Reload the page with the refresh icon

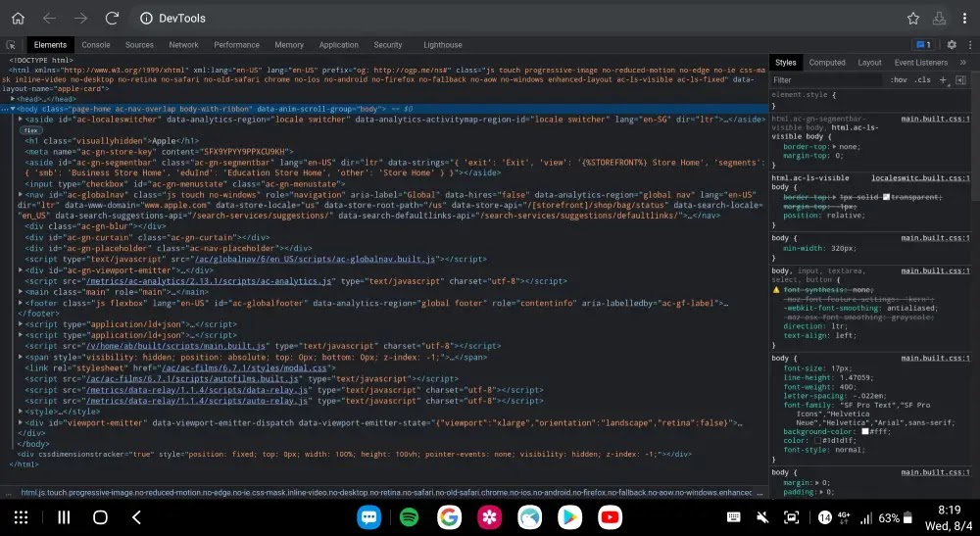tap(112, 18)
